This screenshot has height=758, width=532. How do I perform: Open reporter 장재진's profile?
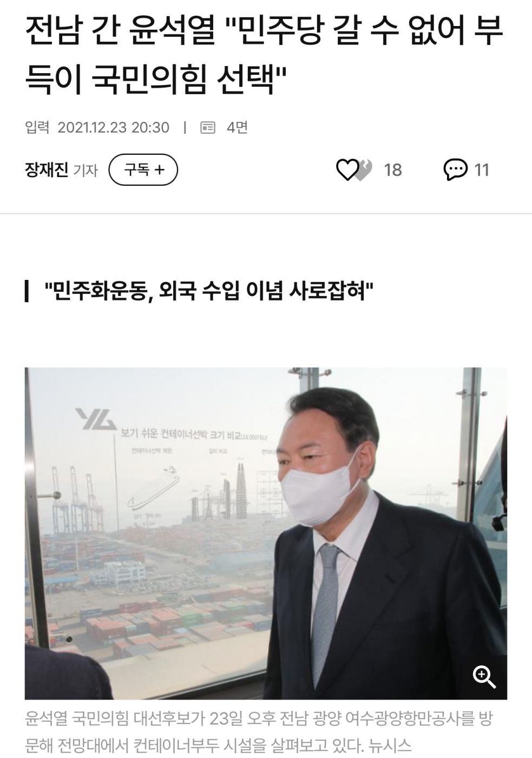point(47,170)
